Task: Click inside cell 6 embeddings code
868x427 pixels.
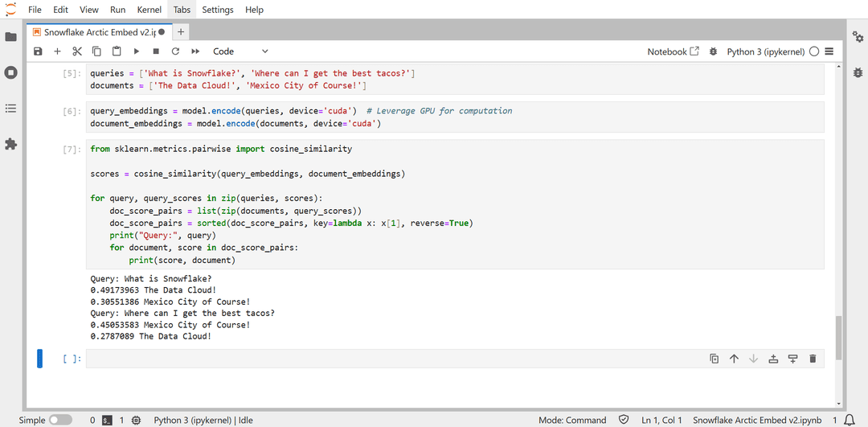Action: (x=454, y=117)
